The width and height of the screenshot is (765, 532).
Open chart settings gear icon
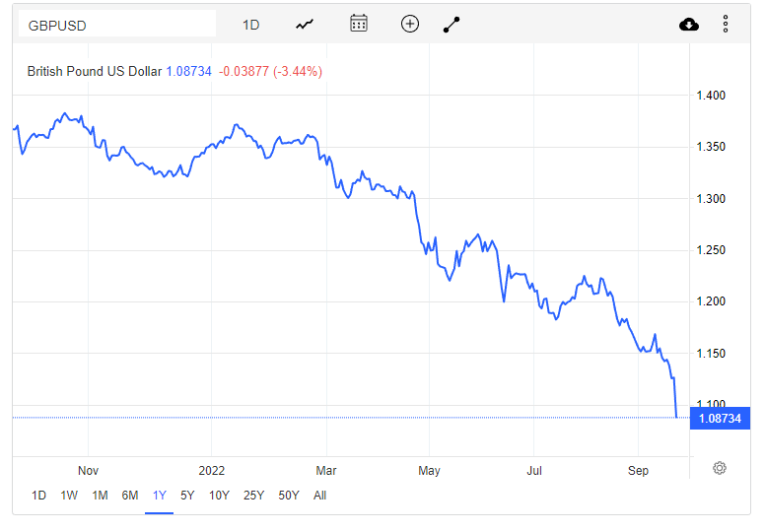[720, 468]
